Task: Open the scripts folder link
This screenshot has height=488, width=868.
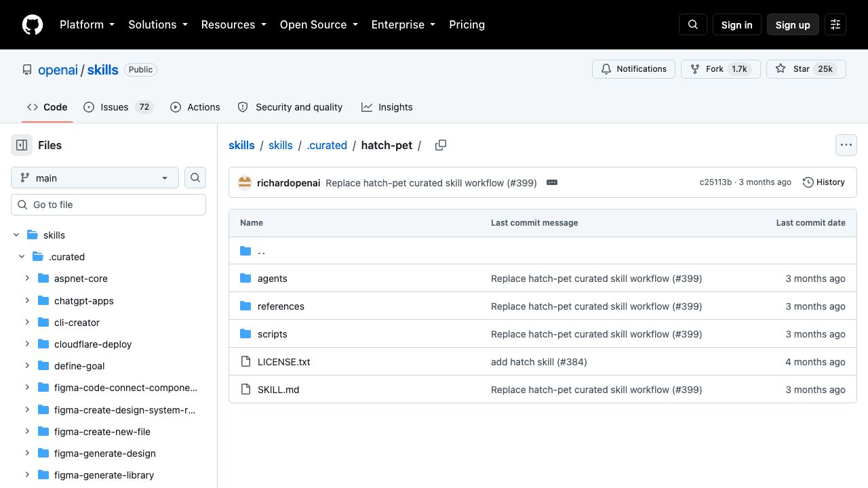Action: tap(273, 334)
